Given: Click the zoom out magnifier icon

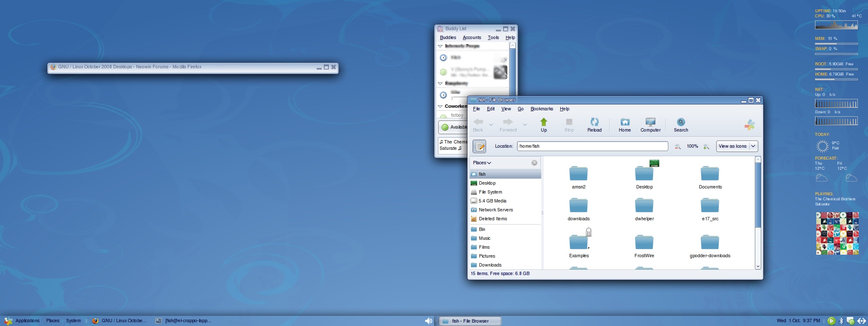Looking at the screenshot, I should click(678, 146).
